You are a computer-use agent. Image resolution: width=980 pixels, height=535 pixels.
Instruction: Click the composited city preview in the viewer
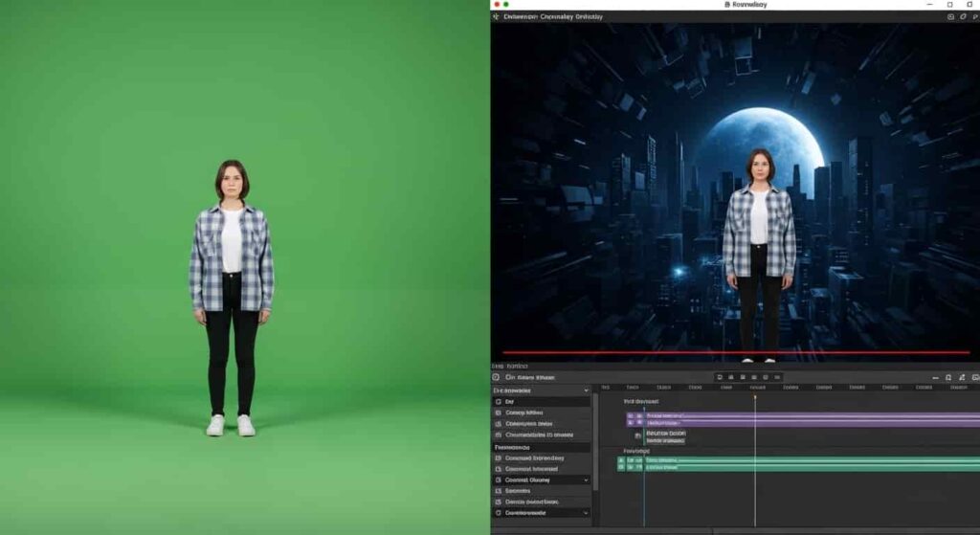[x=735, y=191]
